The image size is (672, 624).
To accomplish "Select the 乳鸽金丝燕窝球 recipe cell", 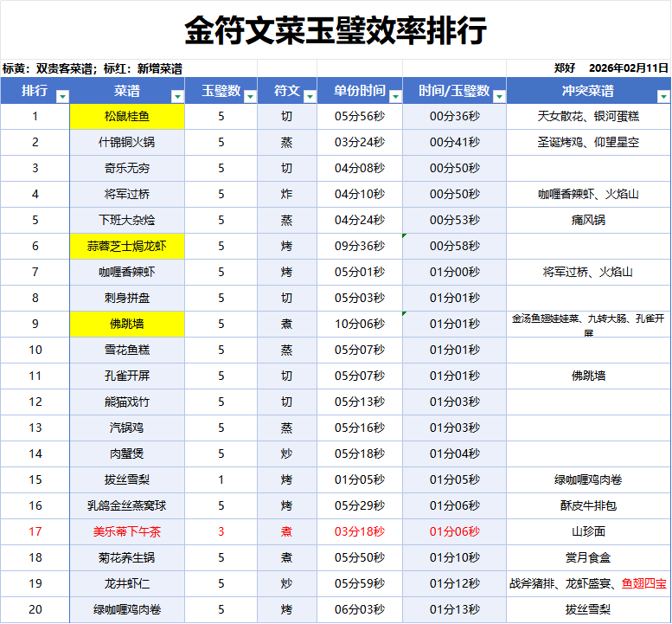I will [x=127, y=505].
